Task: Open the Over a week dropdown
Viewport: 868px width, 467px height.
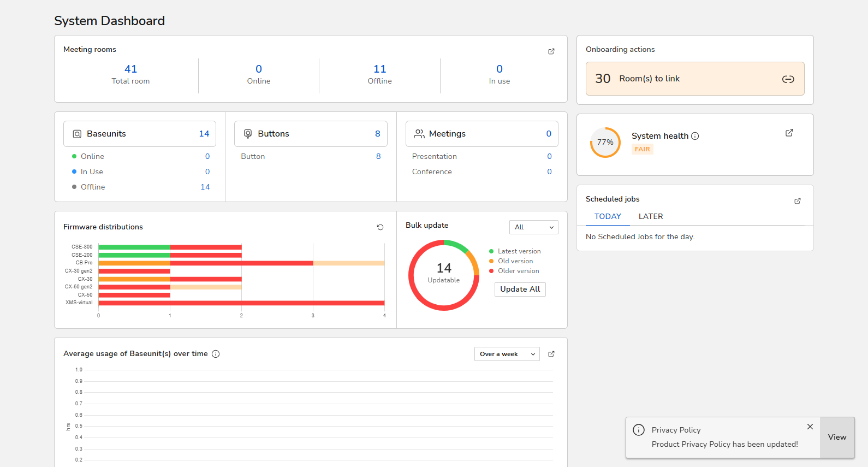Action: click(507, 354)
